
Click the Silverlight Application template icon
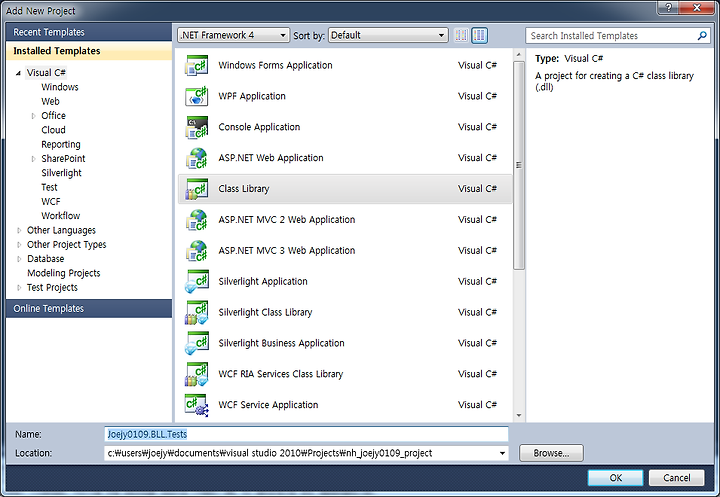(x=197, y=282)
